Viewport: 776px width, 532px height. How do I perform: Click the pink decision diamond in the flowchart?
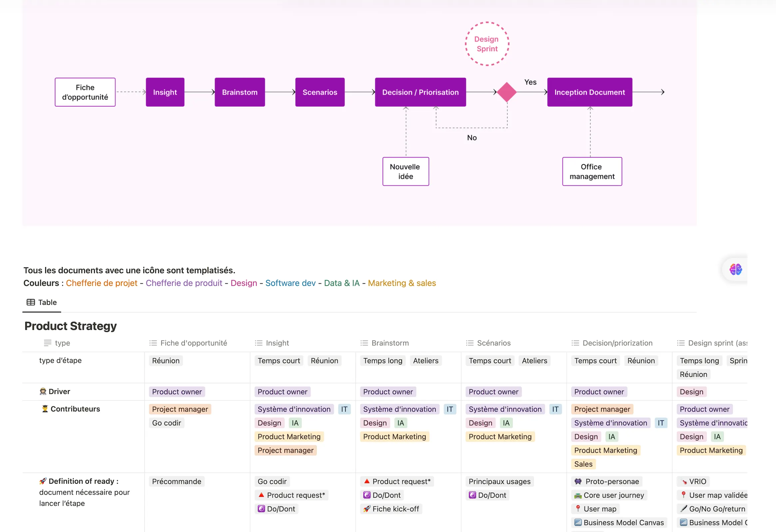(507, 92)
